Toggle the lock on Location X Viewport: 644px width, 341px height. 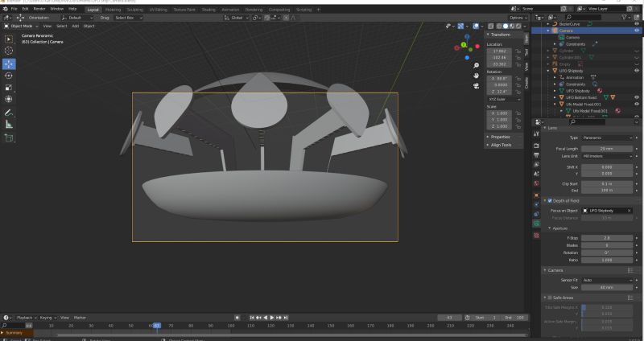point(518,51)
